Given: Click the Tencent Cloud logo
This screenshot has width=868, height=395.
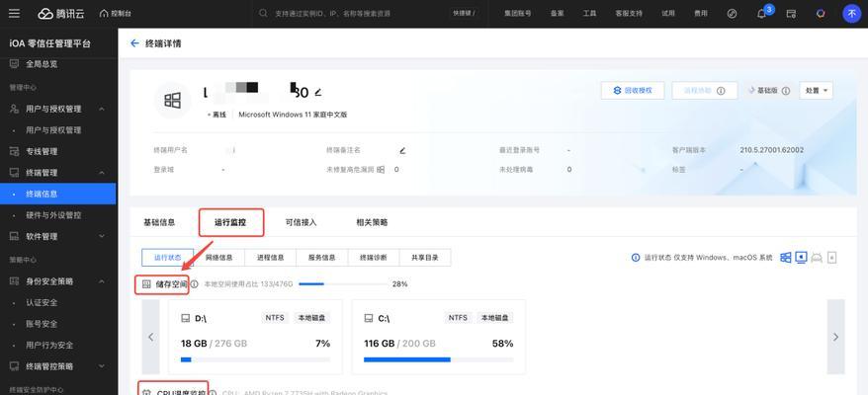Looking at the screenshot, I should tap(59, 13).
